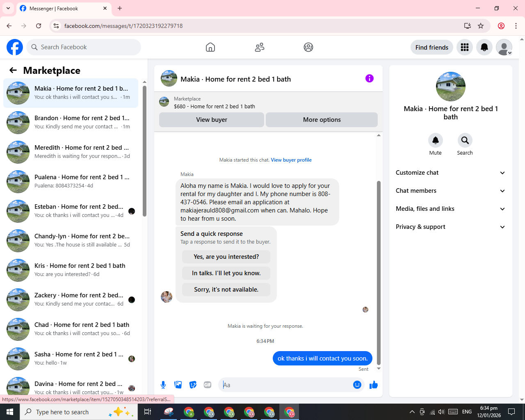This screenshot has height=420, width=525.
Task: Click the More options button
Action: [322, 120]
